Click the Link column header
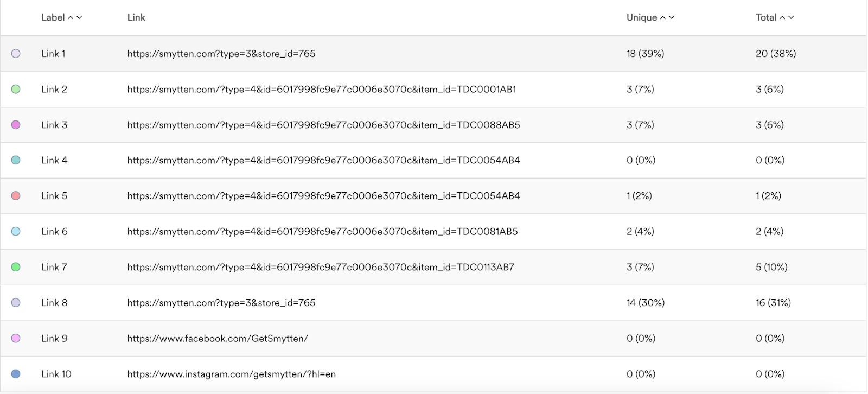868x394 pixels. click(x=136, y=17)
